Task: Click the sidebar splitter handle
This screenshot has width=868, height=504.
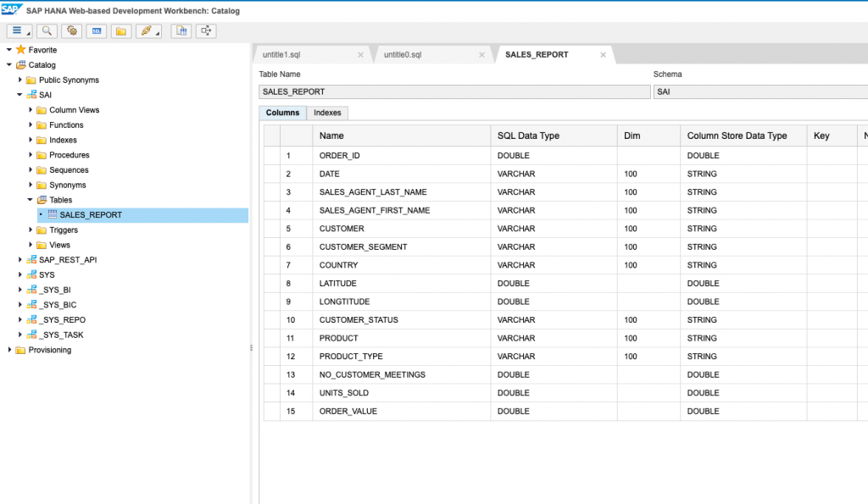Action: [251, 348]
